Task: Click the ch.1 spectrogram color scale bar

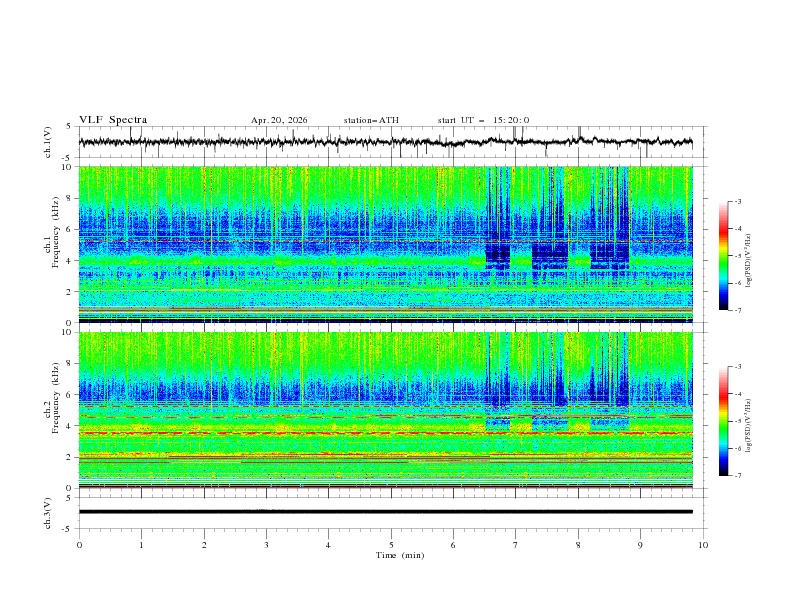Action: [x=724, y=256]
